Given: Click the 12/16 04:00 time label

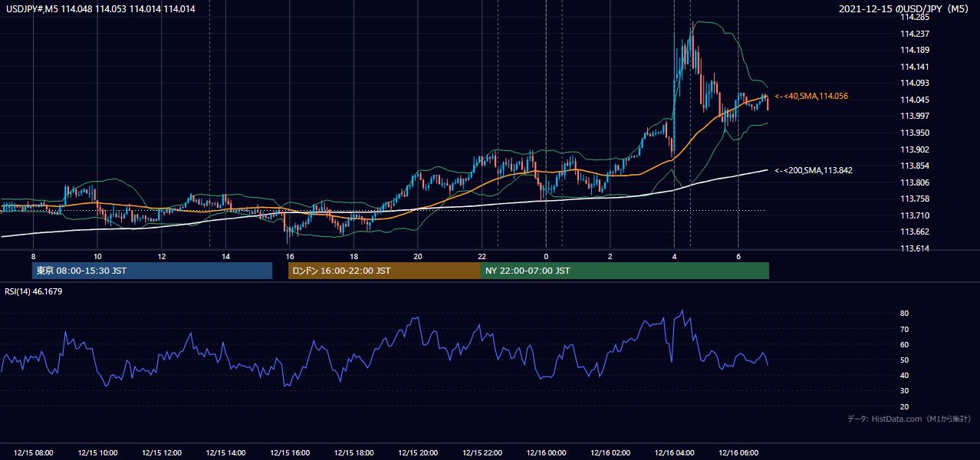Looking at the screenshot, I should [x=674, y=453].
